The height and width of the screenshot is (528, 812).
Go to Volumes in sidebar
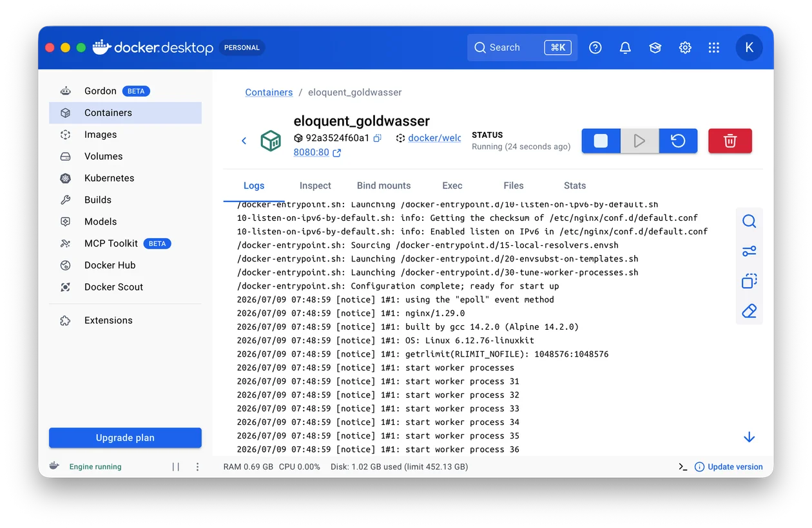(125, 156)
